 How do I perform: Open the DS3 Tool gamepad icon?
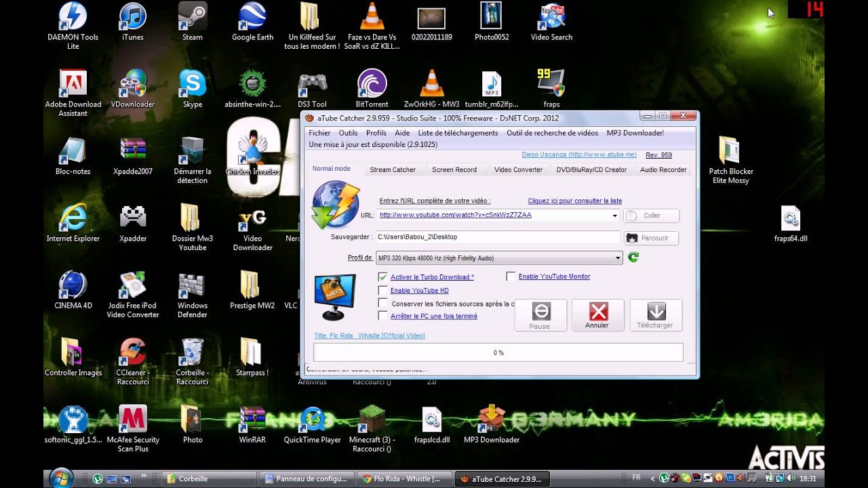[x=312, y=89]
